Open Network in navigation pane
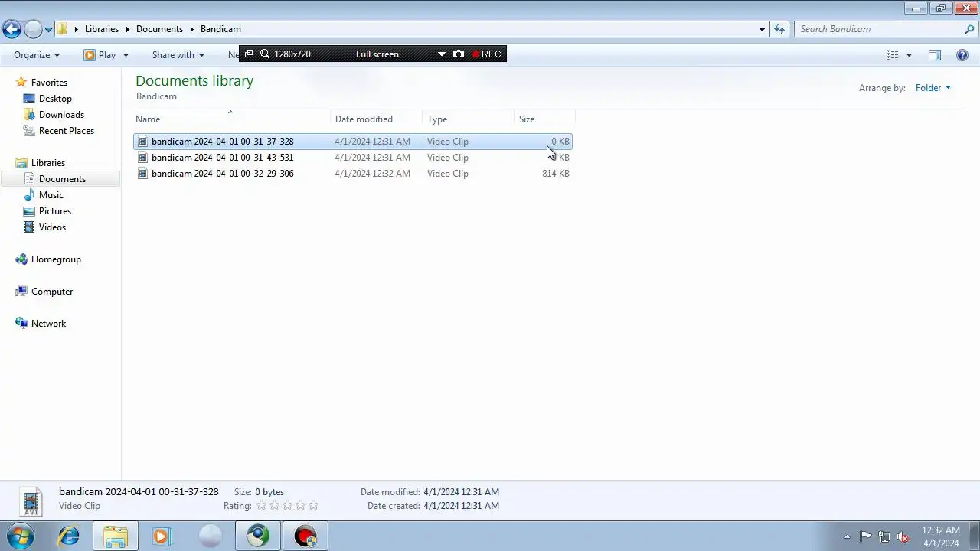This screenshot has width=980, height=551. 48,324
